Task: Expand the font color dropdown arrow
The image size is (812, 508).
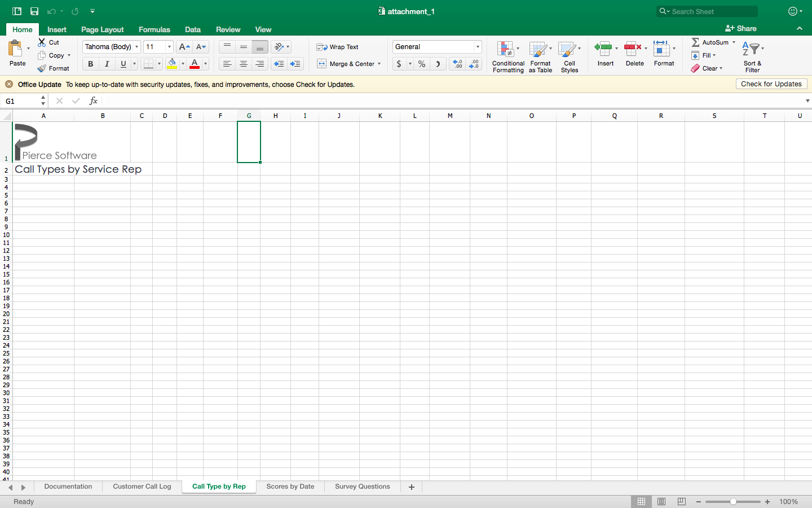Action: click(205, 64)
